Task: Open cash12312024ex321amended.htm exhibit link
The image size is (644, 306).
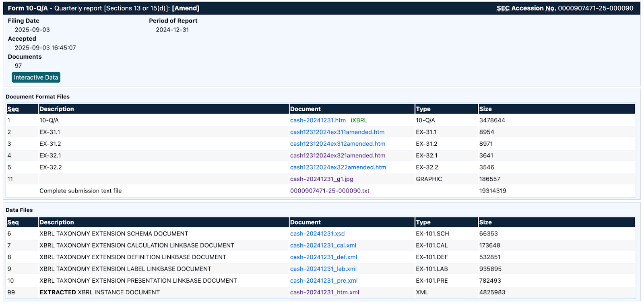Action: 337,155
